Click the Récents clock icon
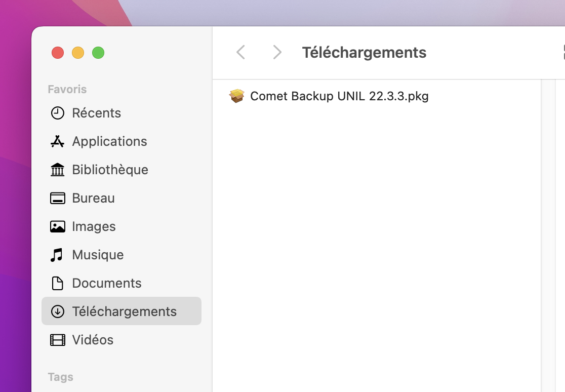This screenshot has width=565, height=392. click(58, 113)
